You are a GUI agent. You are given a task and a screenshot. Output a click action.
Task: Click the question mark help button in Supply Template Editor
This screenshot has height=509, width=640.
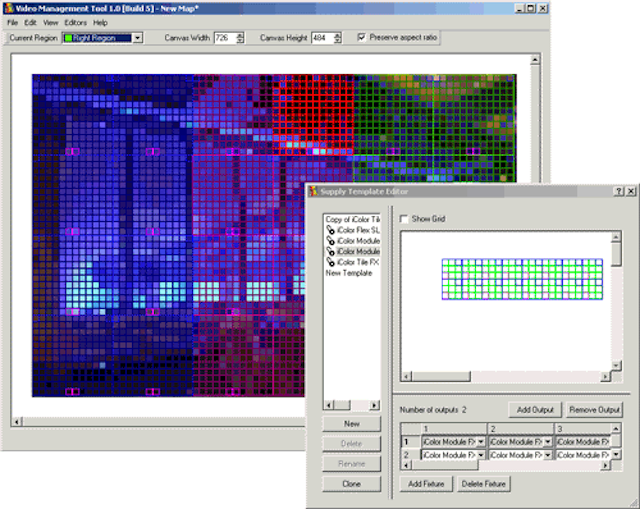(619, 191)
